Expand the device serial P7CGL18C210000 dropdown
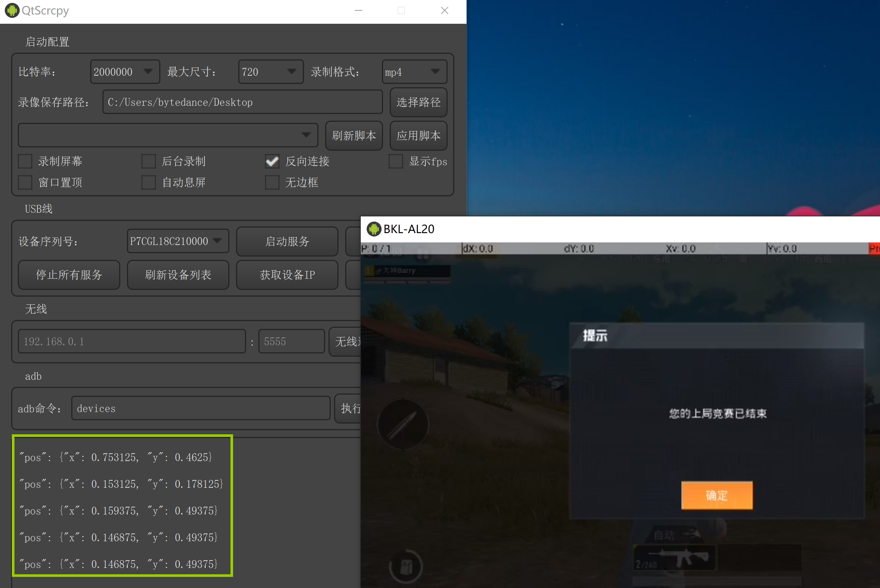 [178, 241]
